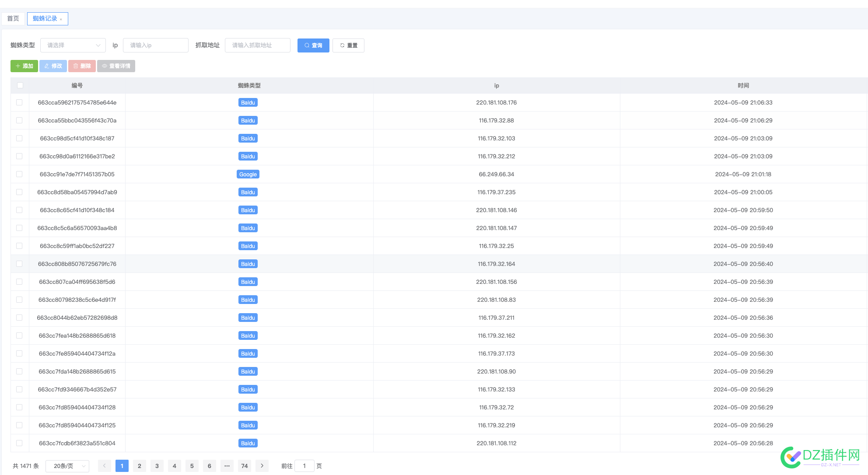Check the row 663cc98d5cf41d10f348c187
868x475 pixels.
(19, 138)
